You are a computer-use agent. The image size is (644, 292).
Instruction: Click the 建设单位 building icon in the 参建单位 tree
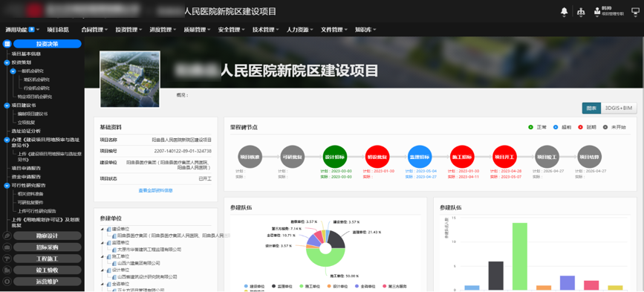109,229
